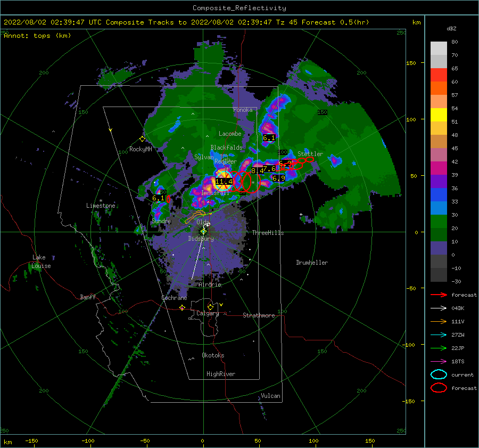Click the HighRiver town label

[x=221, y=374]
